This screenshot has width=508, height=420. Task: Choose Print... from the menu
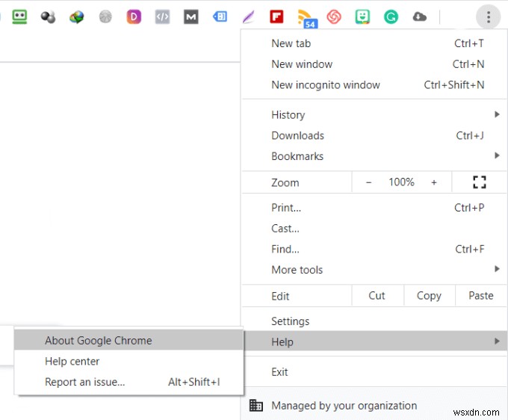[374, 208]
